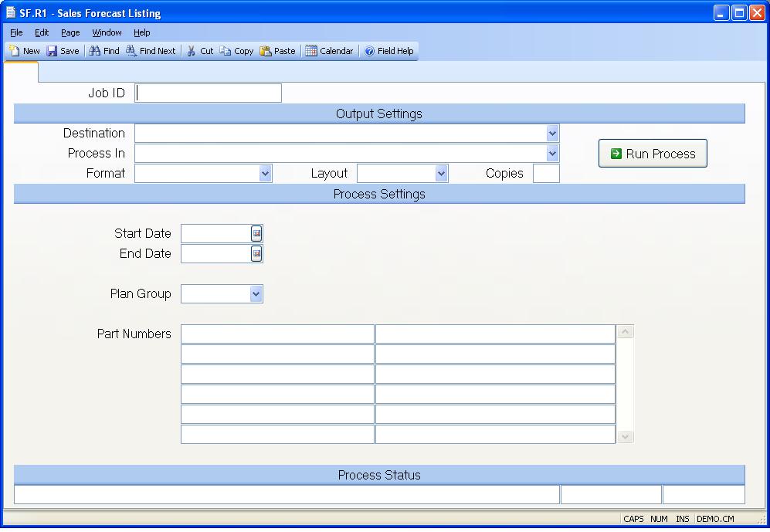
Task: Click the Find binoculars icon
Action: tap(95, 51)
